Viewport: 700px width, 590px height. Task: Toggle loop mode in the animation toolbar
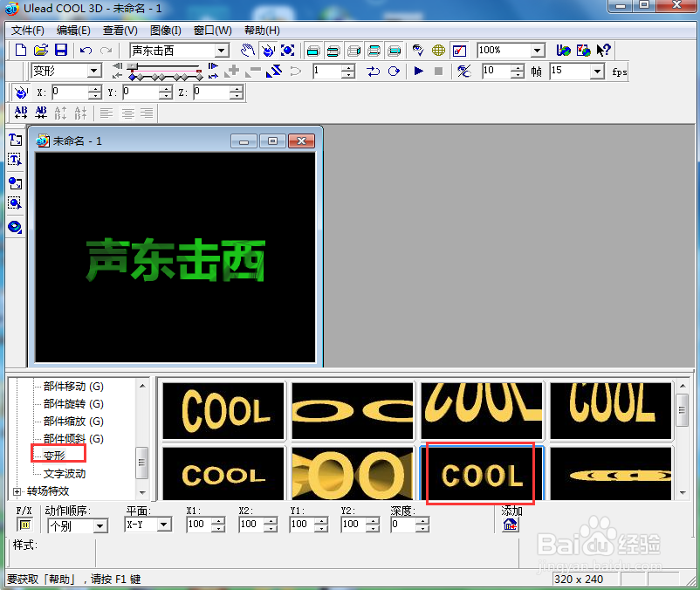point(394,71)
